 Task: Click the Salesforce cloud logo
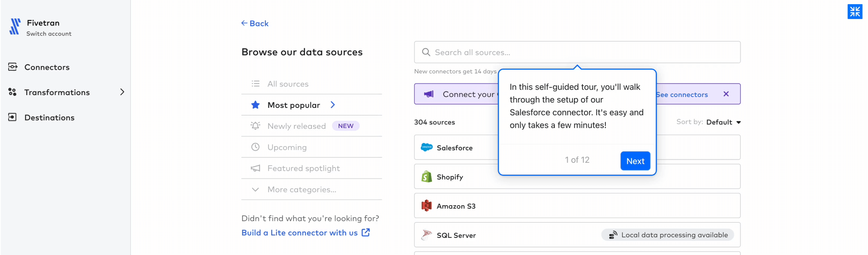pyautogui.click(x=427, y=147)
